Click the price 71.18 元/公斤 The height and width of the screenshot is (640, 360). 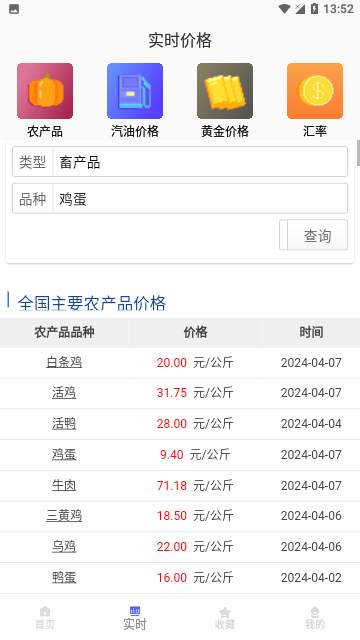click(195, 485)
